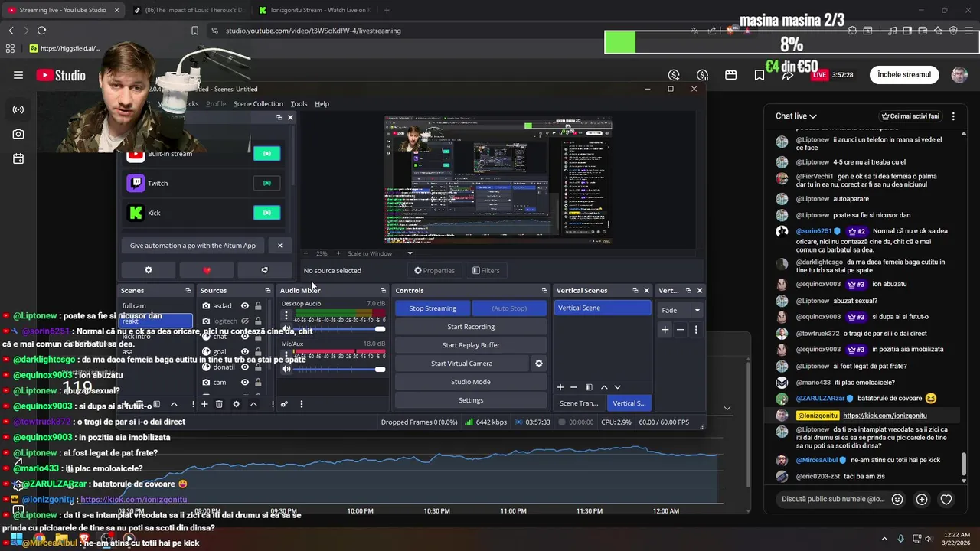Screen dimensions: 980x551
Task: Show the logitech source via eye icon
Action: [x=245, y=321]
